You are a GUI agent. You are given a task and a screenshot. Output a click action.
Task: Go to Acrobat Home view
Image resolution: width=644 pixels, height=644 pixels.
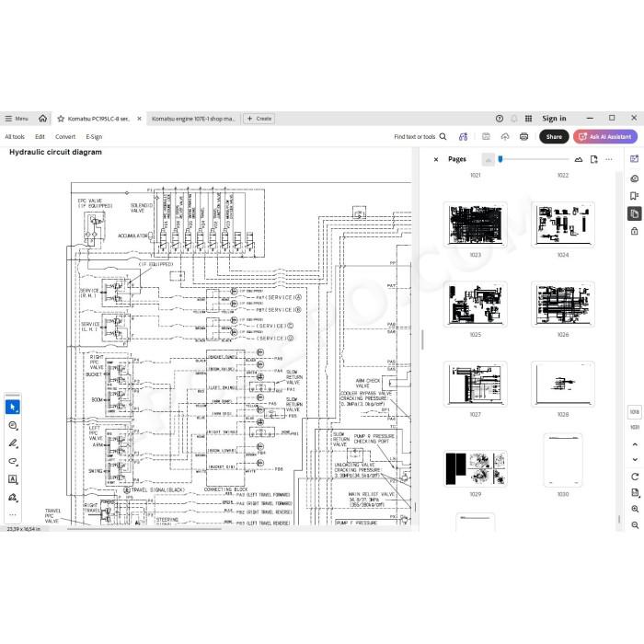pos(42,119)
